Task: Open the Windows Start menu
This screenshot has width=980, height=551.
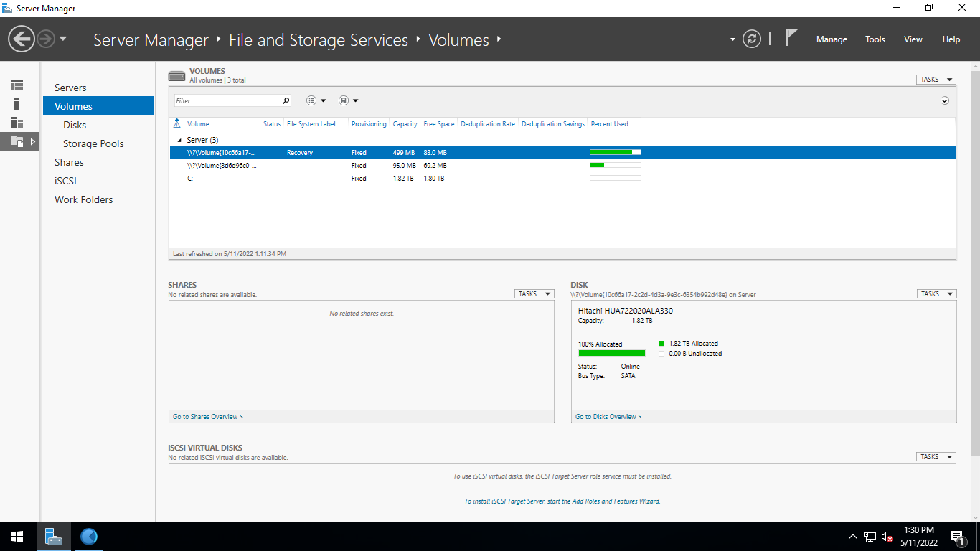Action: click(x=17, y=537)
